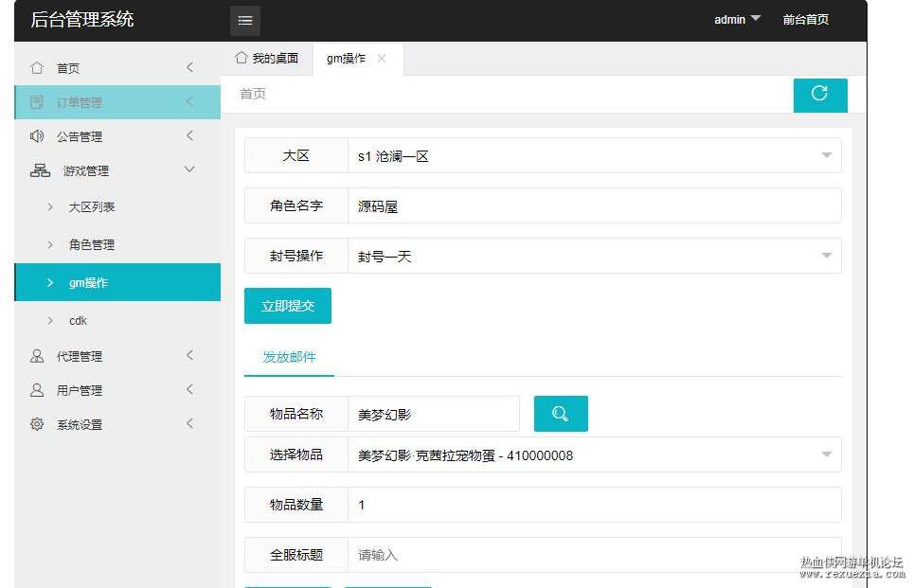Click the 物品名称 input field

433,414
